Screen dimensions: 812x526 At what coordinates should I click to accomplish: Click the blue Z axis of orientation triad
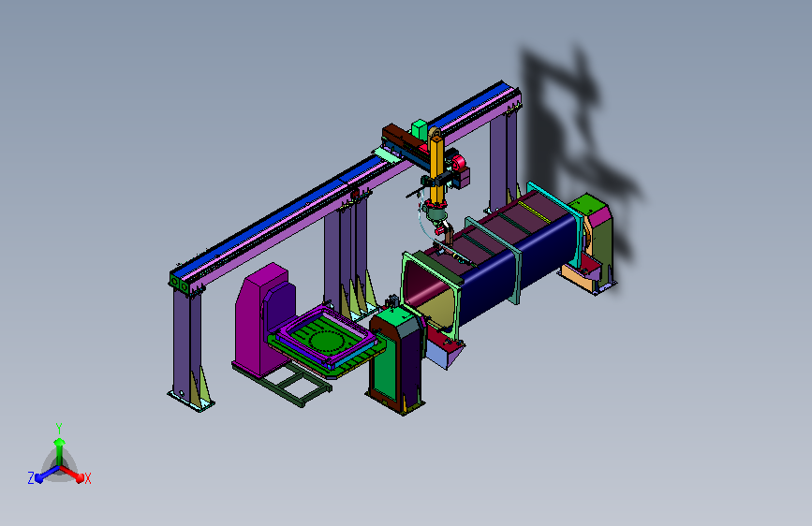[x=42, y=475]
